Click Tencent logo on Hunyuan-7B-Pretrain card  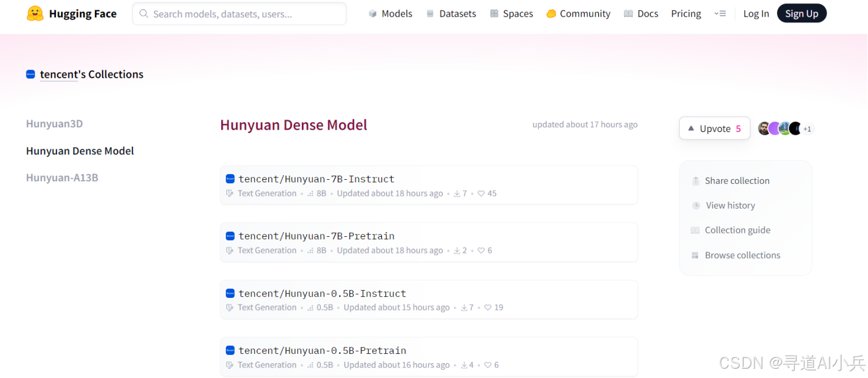pyautogui.click(x=230, y=236)
